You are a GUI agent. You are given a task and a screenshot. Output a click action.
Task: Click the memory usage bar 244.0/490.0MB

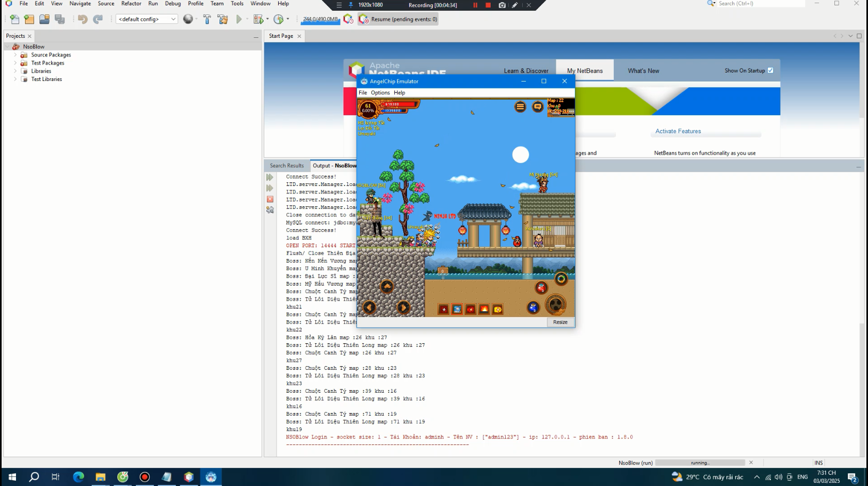tap(320, 19)
